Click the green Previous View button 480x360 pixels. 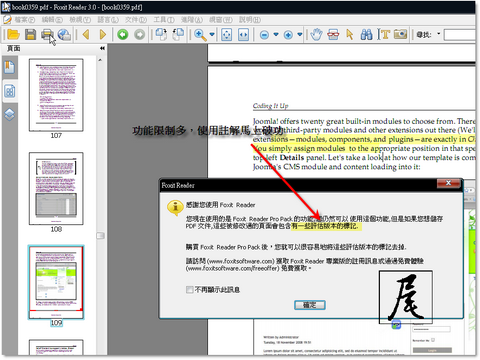tap(123, 34)
